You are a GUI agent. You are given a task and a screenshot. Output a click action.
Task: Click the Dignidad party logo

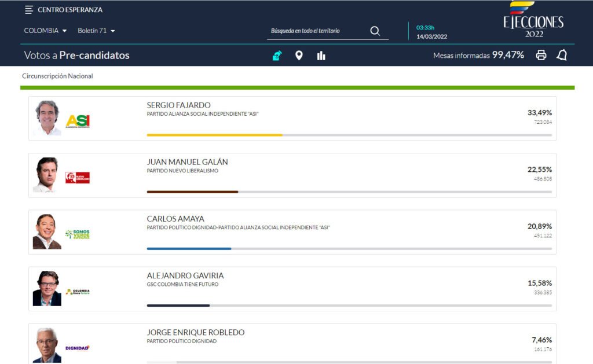click(x=78, y=348)
